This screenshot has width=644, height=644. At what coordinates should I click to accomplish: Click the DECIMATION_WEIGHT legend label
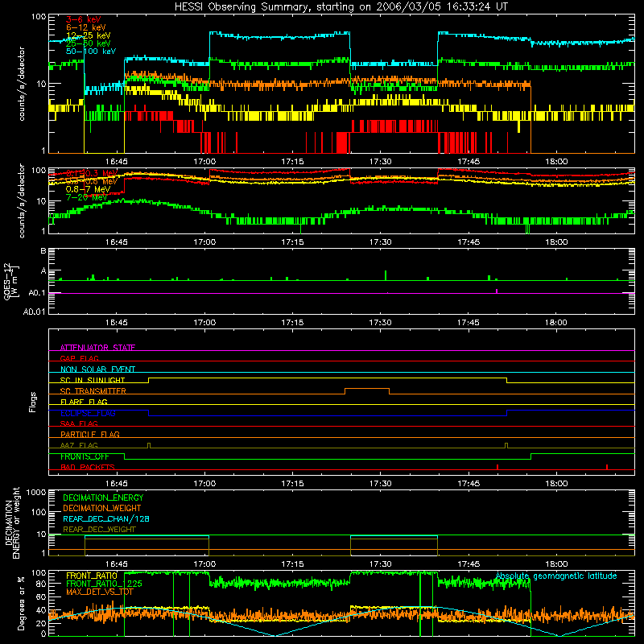tap(102, 508)
